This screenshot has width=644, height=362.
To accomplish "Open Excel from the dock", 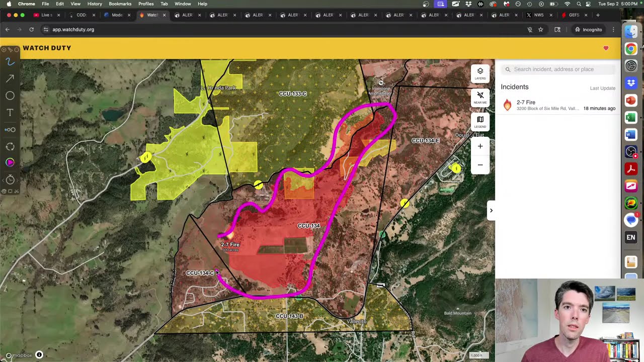I will (x=631, y=118).
